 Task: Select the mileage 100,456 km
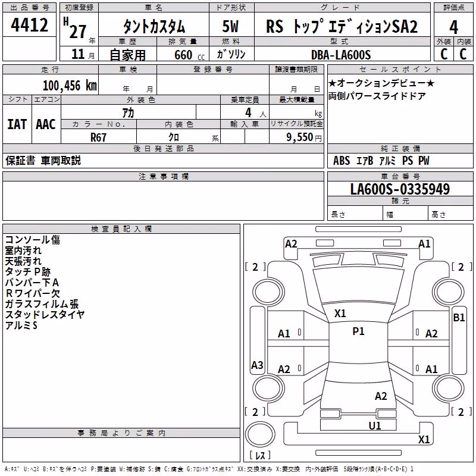pyautogui.click(x=70, y=86)
